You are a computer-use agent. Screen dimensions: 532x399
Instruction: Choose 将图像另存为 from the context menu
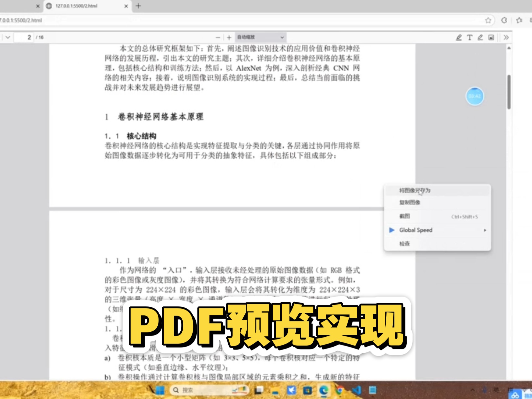415,190
